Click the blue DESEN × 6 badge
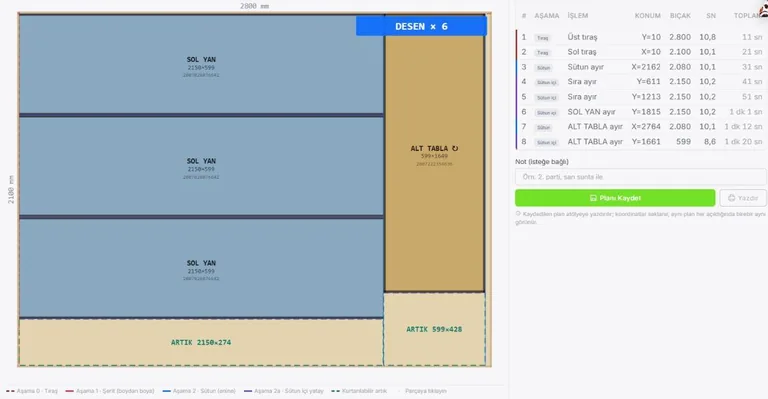Screen dimensions: 768x399 tap(421, 26)
